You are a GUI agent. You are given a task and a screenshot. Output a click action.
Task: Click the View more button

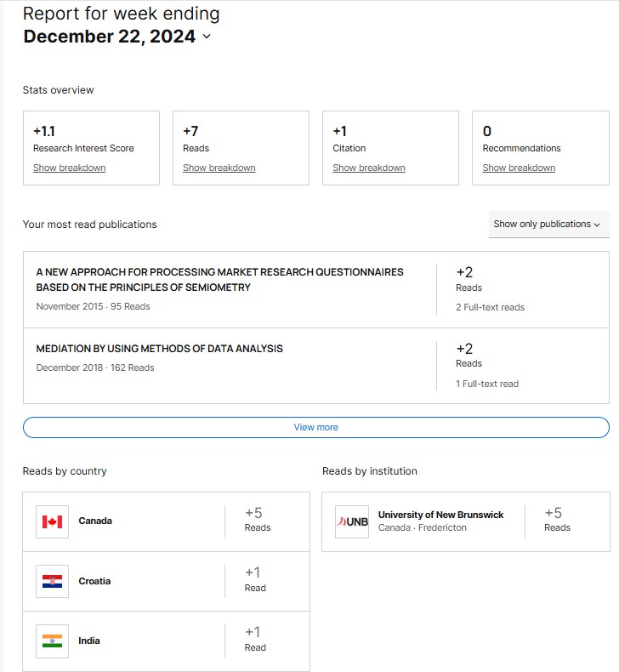pos(315,427)
